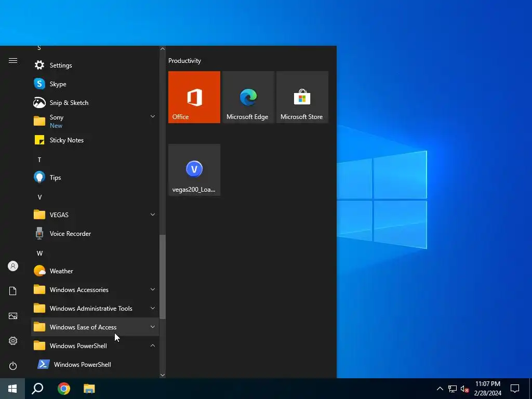
Task: Launch Windows PowerShell app entry
Action: pos(95,364)
